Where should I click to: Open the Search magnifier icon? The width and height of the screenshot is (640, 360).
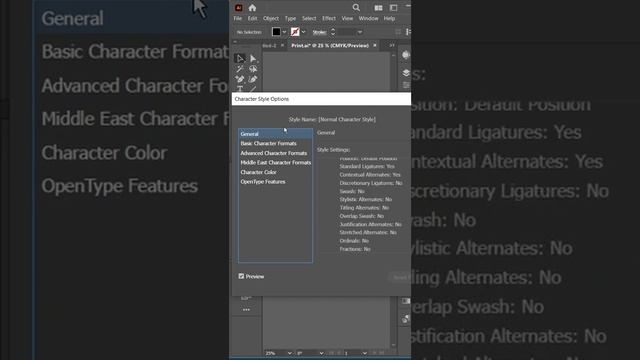click(x=356, y=8)
